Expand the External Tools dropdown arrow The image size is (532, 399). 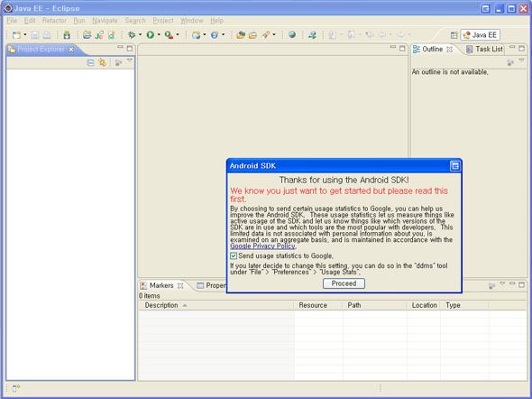click(x=178, y=35)
